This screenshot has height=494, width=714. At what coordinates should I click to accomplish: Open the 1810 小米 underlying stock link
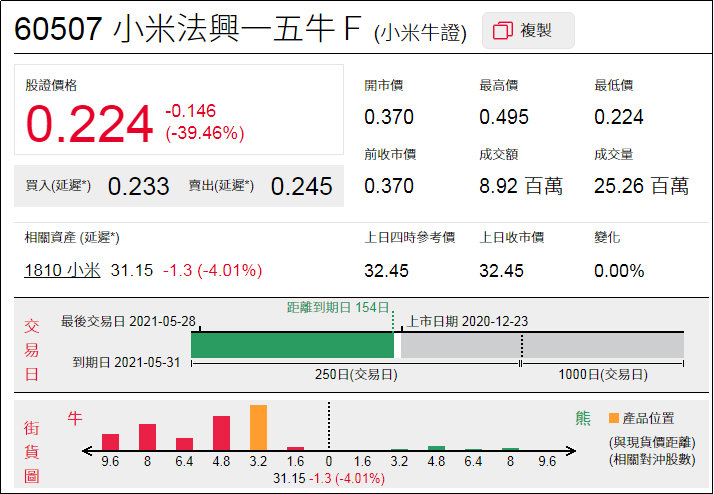pos(62,270)
